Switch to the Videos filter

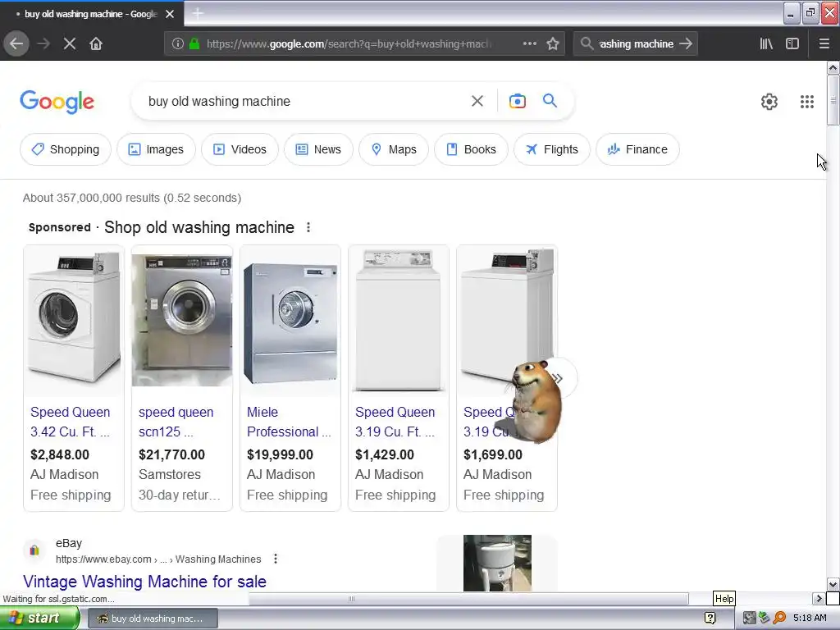pos(240,149)
